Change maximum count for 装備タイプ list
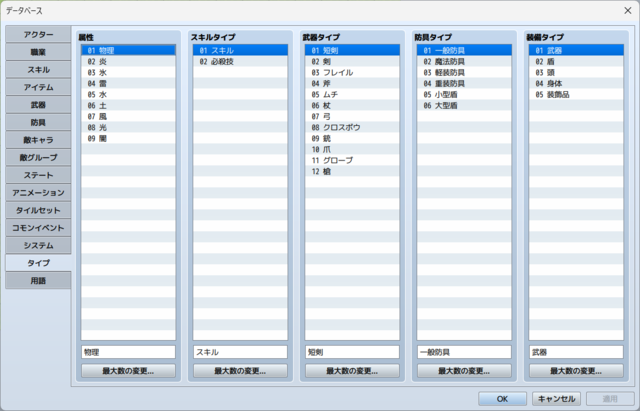This screenshot has height=411, width=640. (x=576, y=371)
